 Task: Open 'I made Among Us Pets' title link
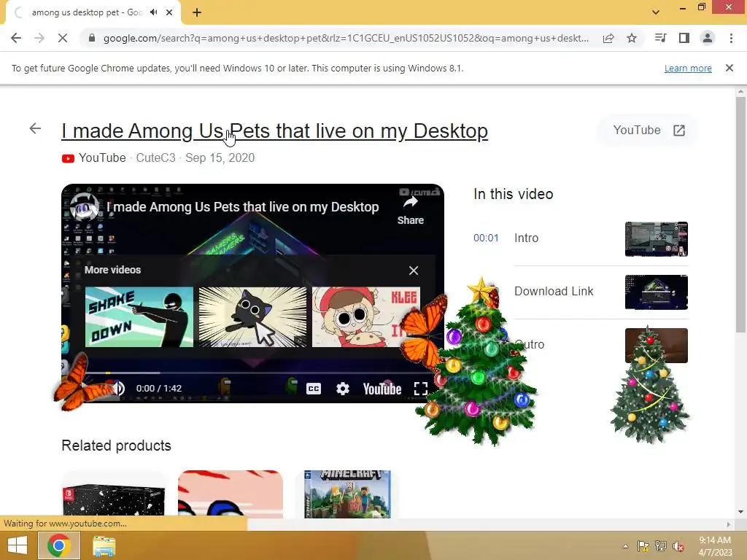pyautogui.click(x=274, y=131)
